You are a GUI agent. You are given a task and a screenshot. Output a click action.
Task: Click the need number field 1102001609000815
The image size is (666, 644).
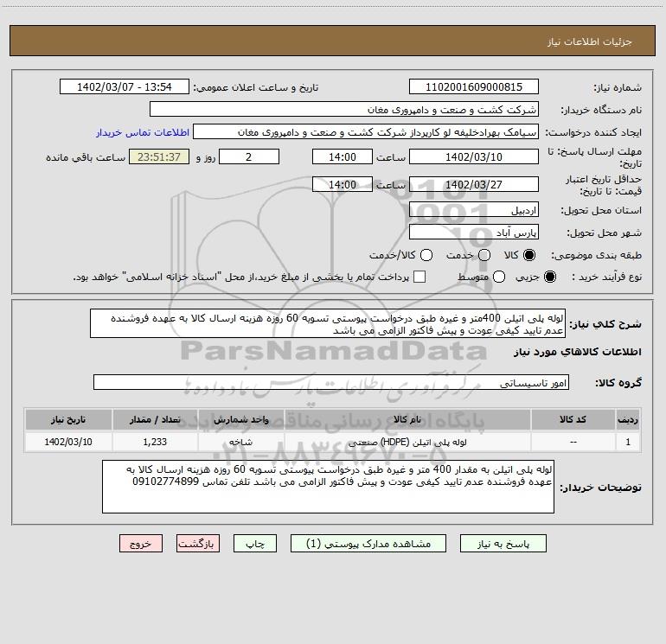pyautogui.click(x=474, y=86)
